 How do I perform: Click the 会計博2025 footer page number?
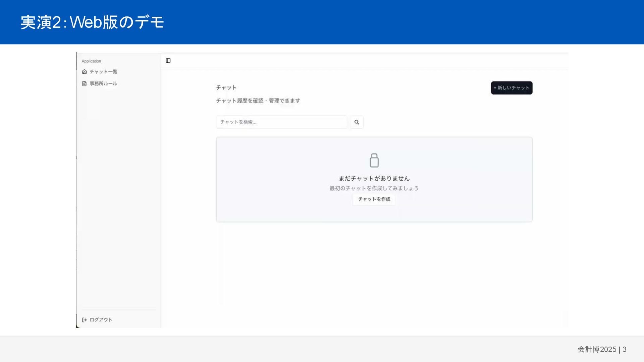point(602,349)
